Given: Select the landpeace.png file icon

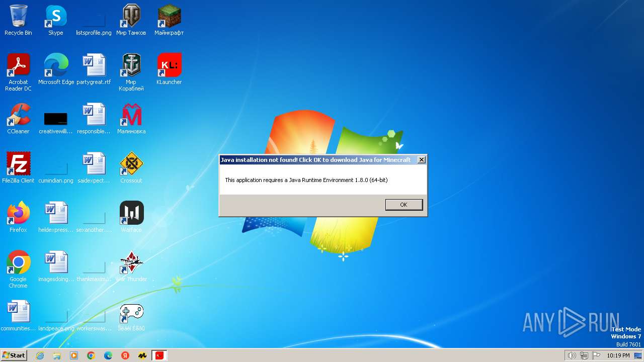Looking at the screenshot, I should [x=56, y=320].
